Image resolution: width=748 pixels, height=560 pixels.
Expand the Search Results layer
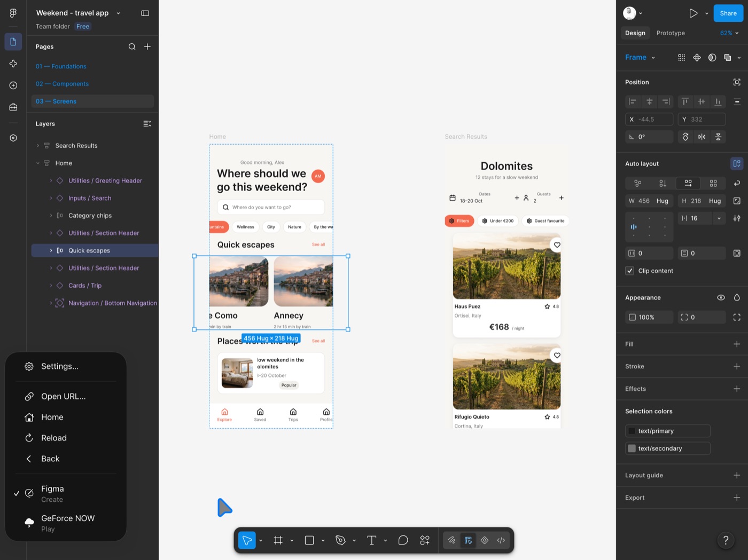[38, 146]
